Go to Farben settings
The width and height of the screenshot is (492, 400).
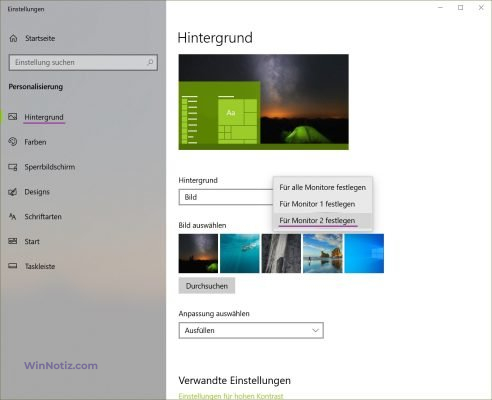tap(35, 142)
